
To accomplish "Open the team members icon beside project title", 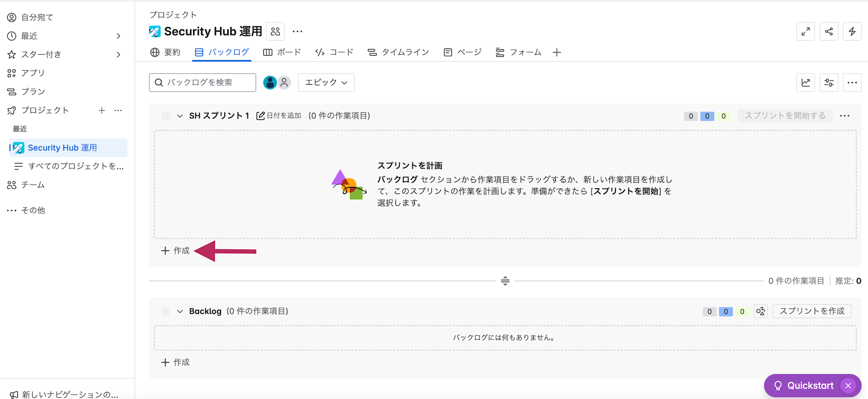I will click(x=275, y=31).
